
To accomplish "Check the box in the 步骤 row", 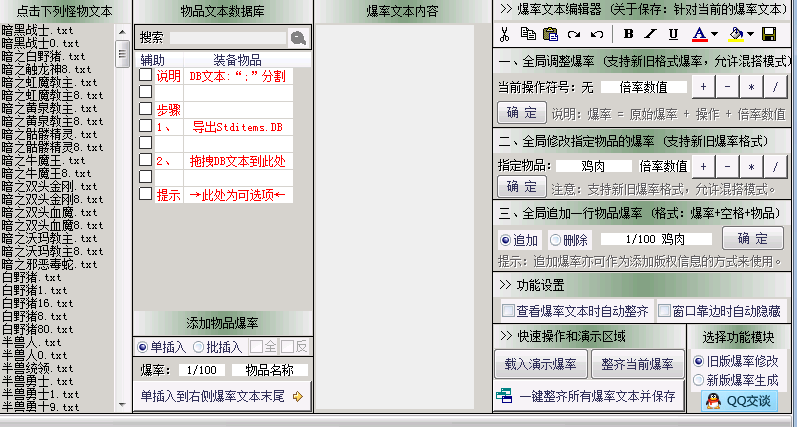I will [x=146, y=109].
